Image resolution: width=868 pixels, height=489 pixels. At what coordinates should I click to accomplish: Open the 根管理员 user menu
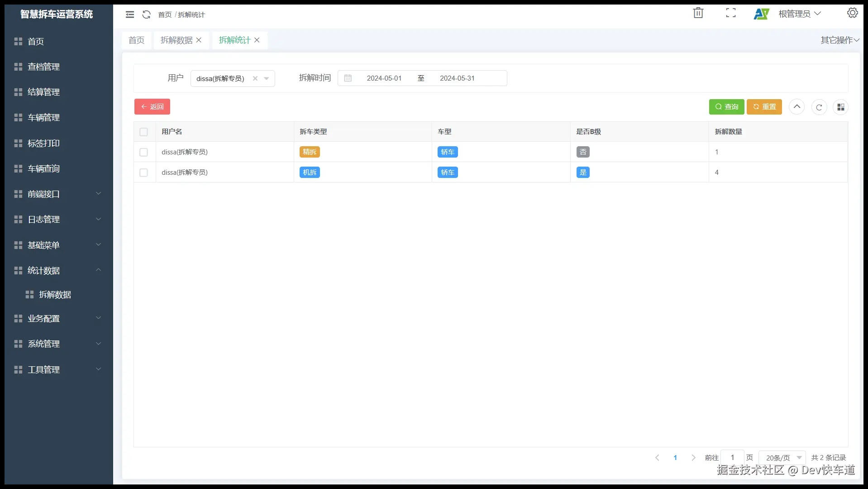(x=799, y=14)
